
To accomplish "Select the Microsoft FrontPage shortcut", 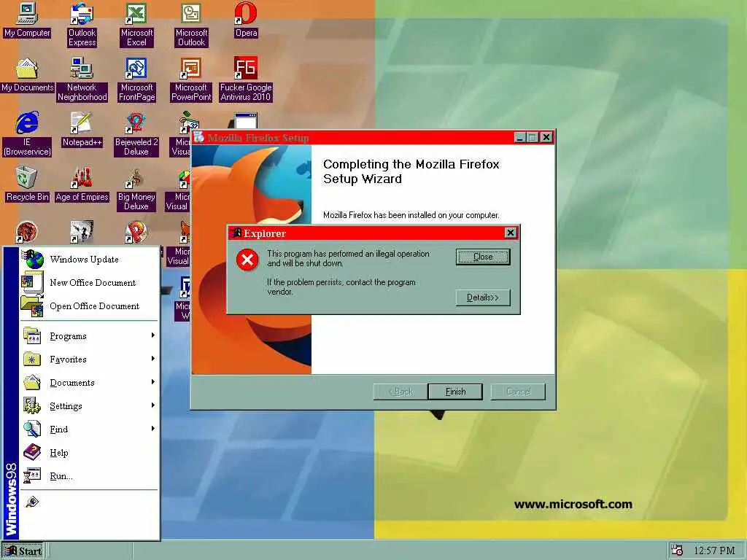I will [x=136, y=79].
